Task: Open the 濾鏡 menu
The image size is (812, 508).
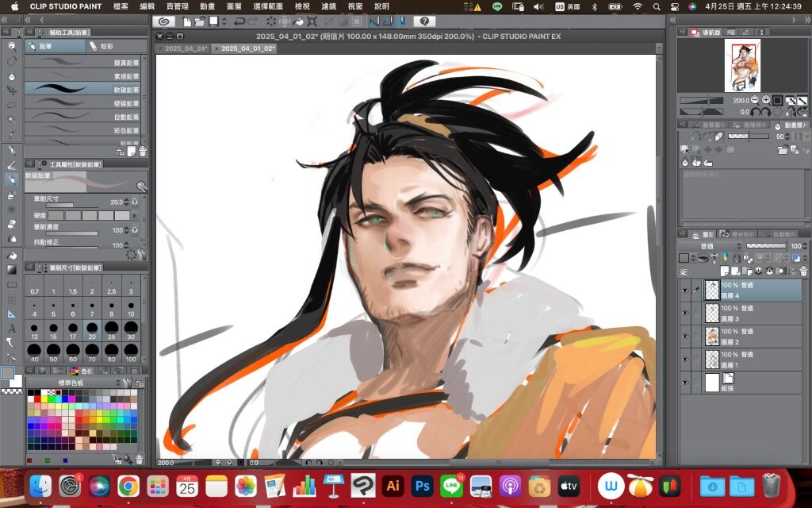Action: 329,6
